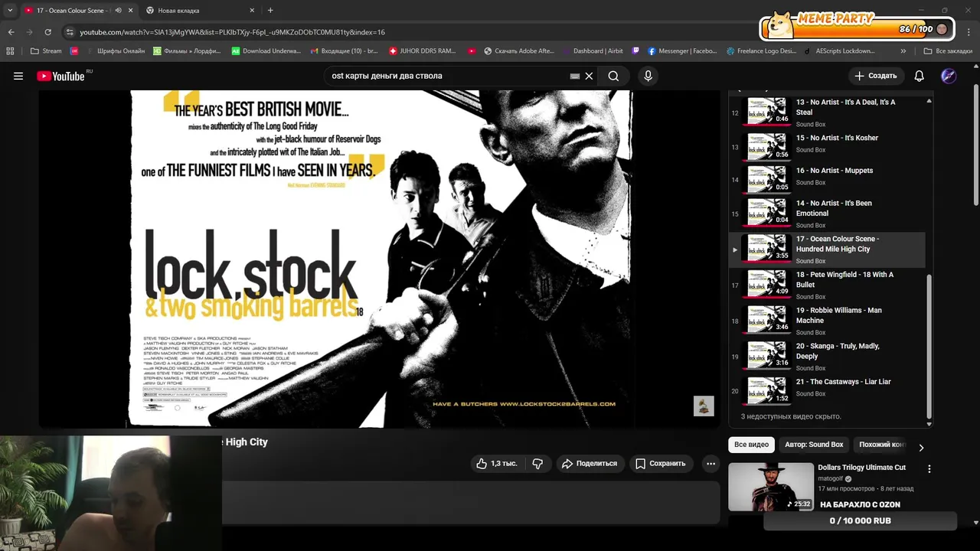
Task: Open YouTube notifications bell
Action: (x=920, y=76)
